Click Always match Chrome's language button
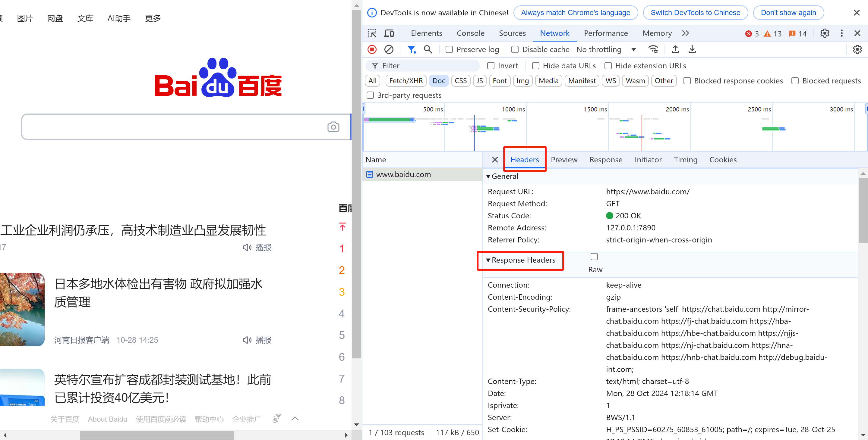 575,13
